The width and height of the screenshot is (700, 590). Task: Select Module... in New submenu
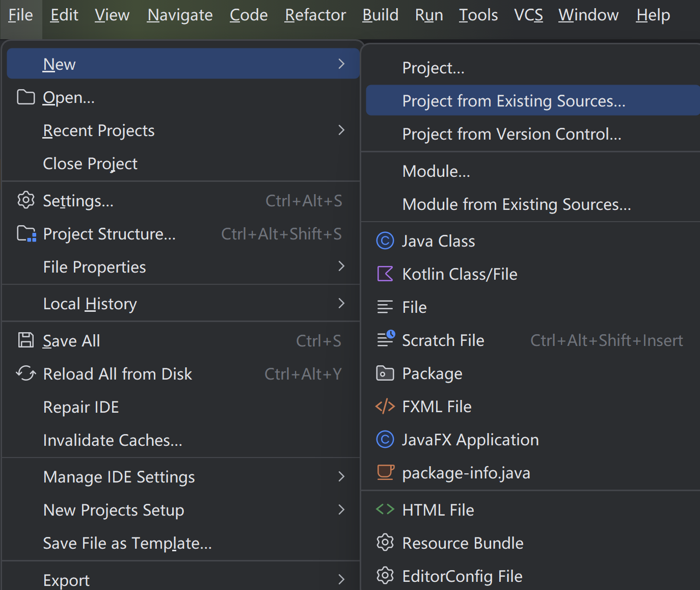click(532, 171)
